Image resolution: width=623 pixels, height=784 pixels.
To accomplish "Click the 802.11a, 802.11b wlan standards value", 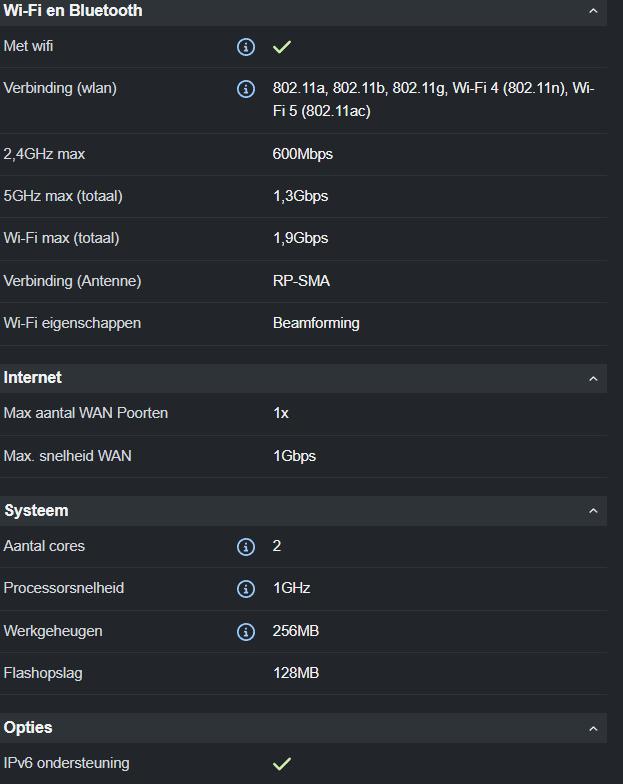I will click(433, 100).
